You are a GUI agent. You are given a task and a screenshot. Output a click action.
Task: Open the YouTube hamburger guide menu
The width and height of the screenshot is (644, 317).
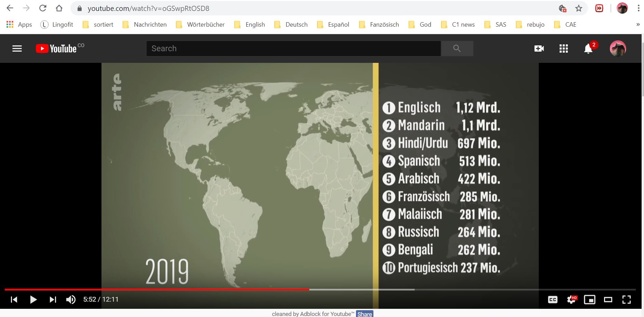(17, 49)
